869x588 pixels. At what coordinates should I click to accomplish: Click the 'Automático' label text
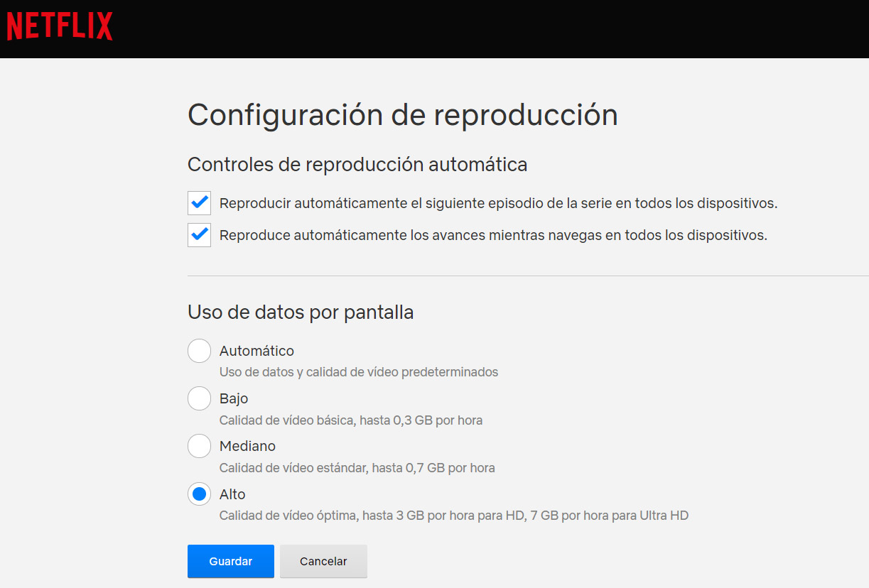click(x=257, y=351)
